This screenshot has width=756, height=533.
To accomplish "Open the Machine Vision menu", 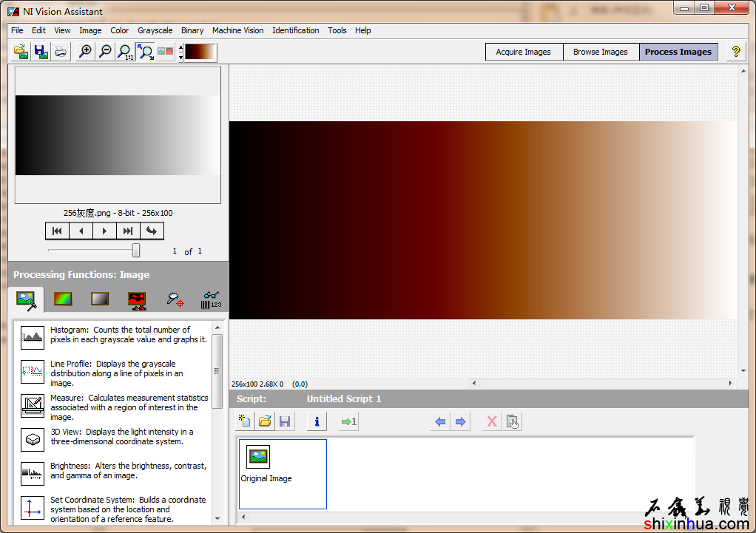I will (x=237, y=30).
